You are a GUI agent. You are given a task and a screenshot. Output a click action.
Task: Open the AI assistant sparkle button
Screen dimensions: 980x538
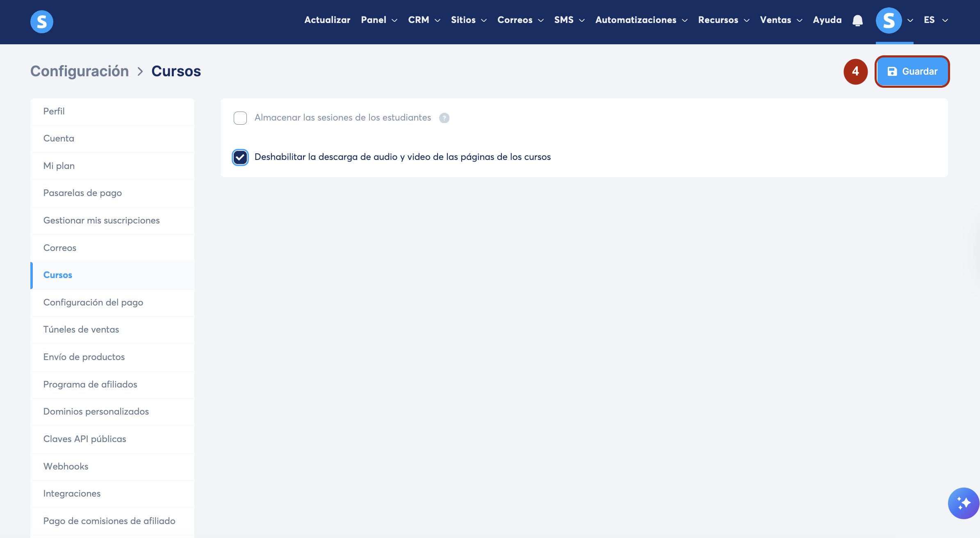tap(963, 503)
